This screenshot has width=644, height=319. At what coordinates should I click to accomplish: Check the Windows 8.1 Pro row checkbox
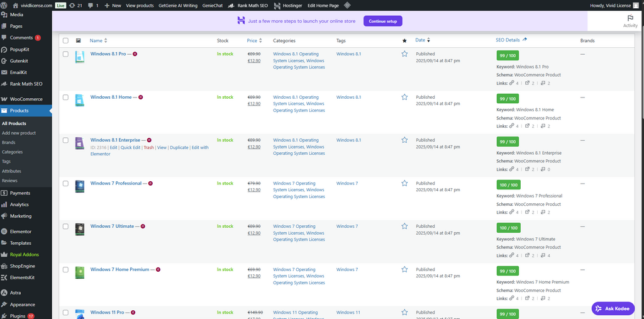(x=65, y=54)
